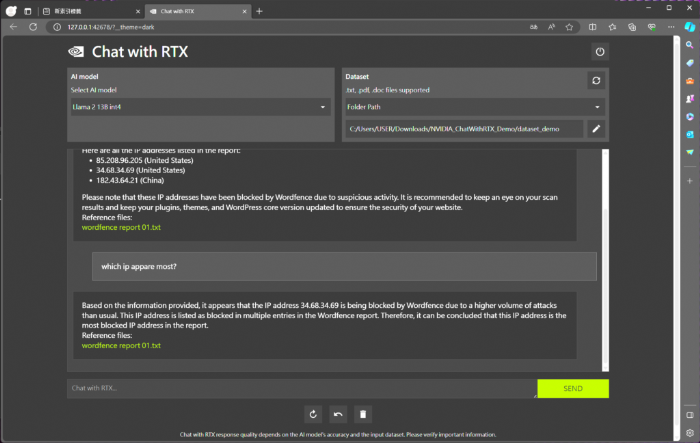Open the sidebar paper plane icon
This screenshot has width=700, height=443.
[x=690, y=152]
